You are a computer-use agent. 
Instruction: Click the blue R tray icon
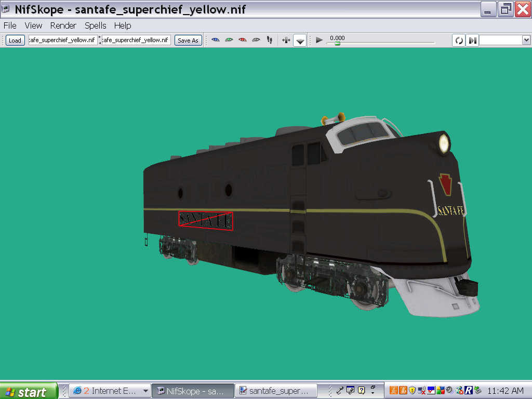(469, 391)
